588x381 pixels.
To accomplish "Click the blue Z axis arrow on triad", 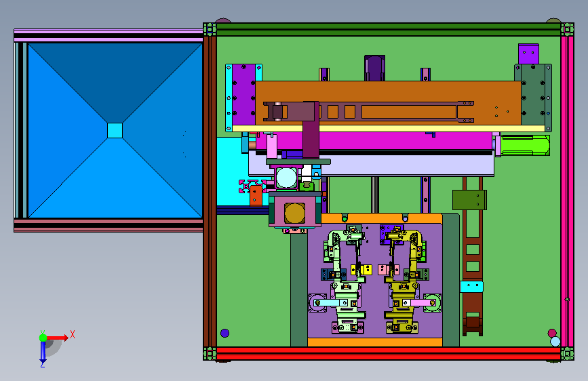I will click(x=43, y=351).
